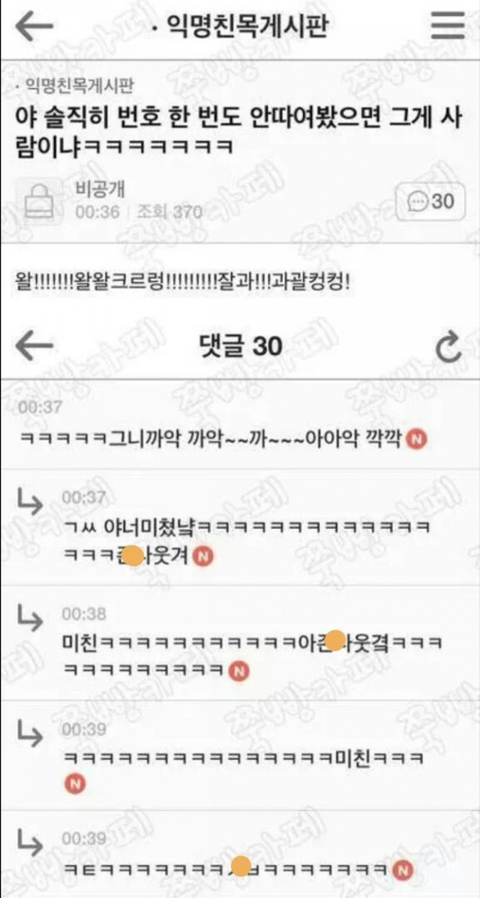Tap the 댓글 30 comments heading
The height and width of the screenshot is (898, 480).
pos(240,345)
